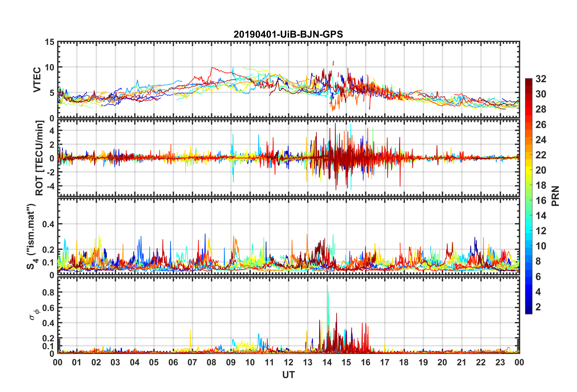Image resolution: width=577 pixels, height=392 pixels.
Task: Click x-axis tick label 08
Action: (x=211, y=362)
